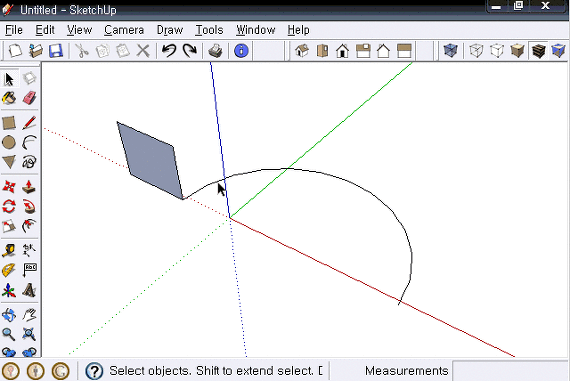Click the Open file icon

pyautogui.click(x=35, y=51)
